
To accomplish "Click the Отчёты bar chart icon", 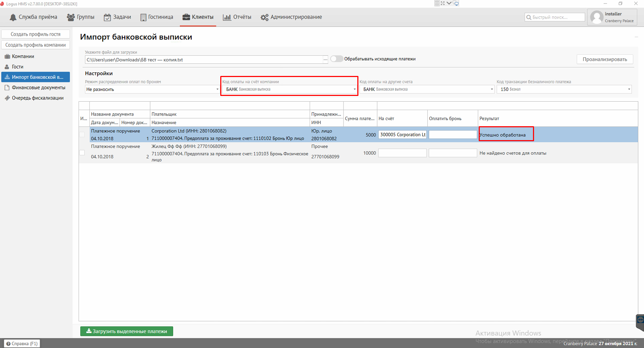I will click(x=227, y=17).
